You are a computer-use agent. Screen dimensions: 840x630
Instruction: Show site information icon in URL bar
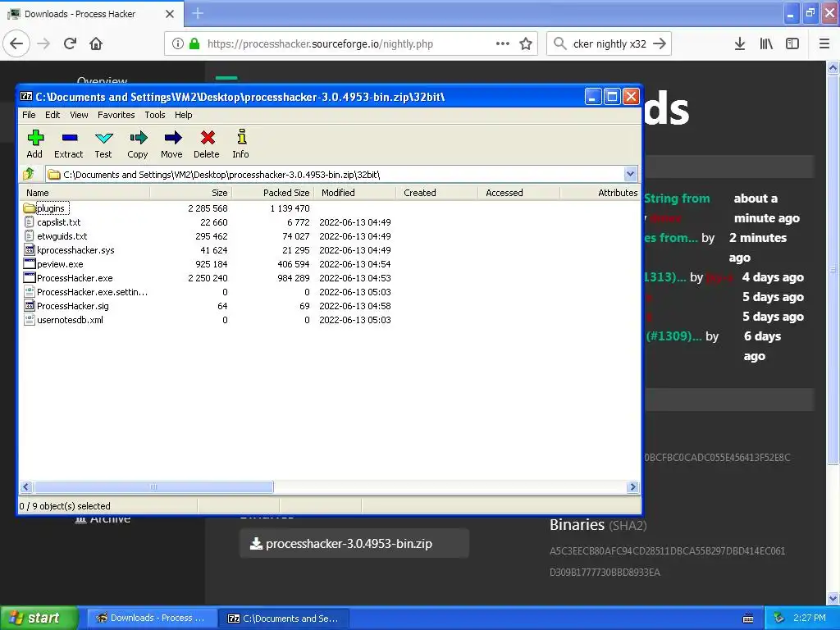[x=178, y=44]
